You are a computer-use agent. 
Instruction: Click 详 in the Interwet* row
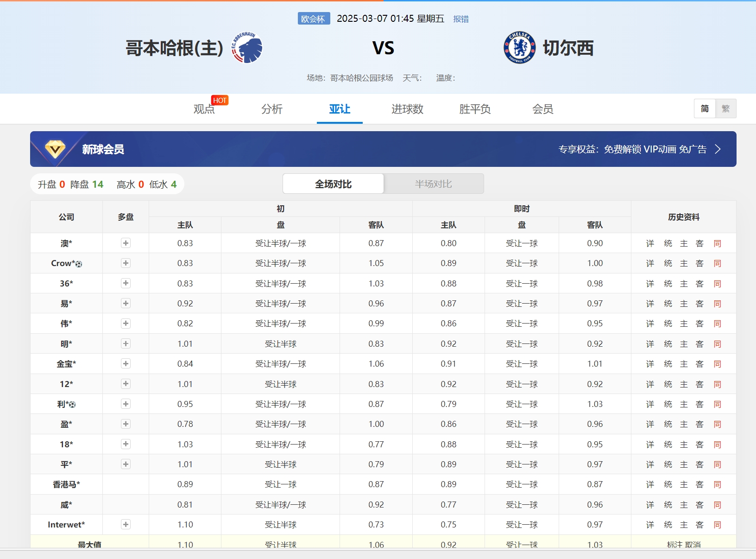pyautogui.click(x=650, y=525)
